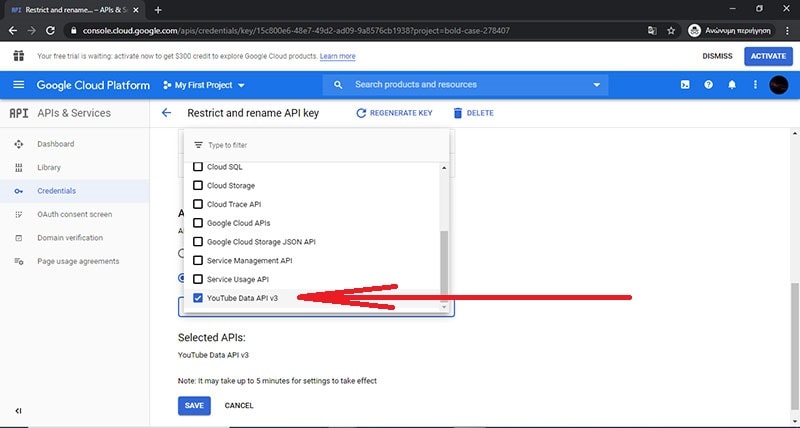Uncheck YouTube Data API v3 checkbox
Image resolution: width=800 pixels, height=428 pixels.
[198, 298]
